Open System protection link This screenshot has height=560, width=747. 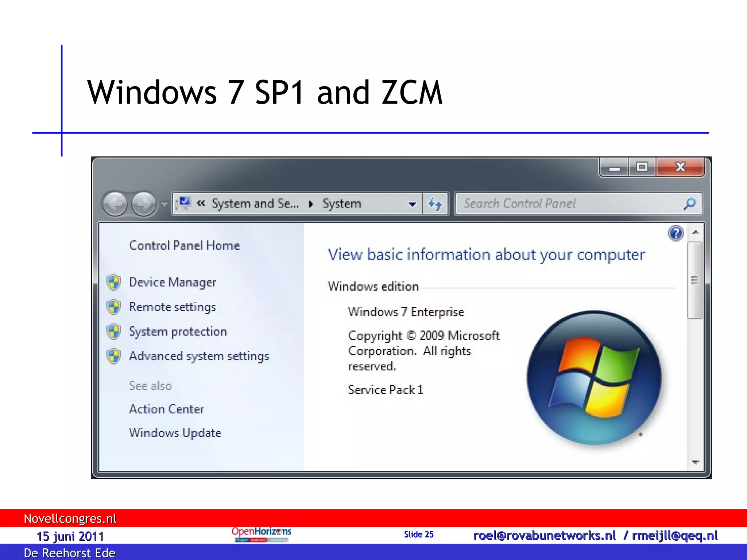coord(178,332)
